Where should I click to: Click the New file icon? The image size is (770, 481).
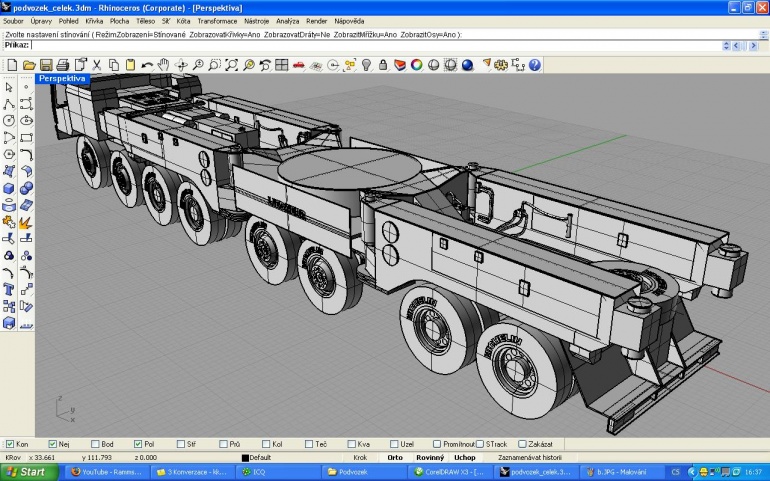coord(12,65)
